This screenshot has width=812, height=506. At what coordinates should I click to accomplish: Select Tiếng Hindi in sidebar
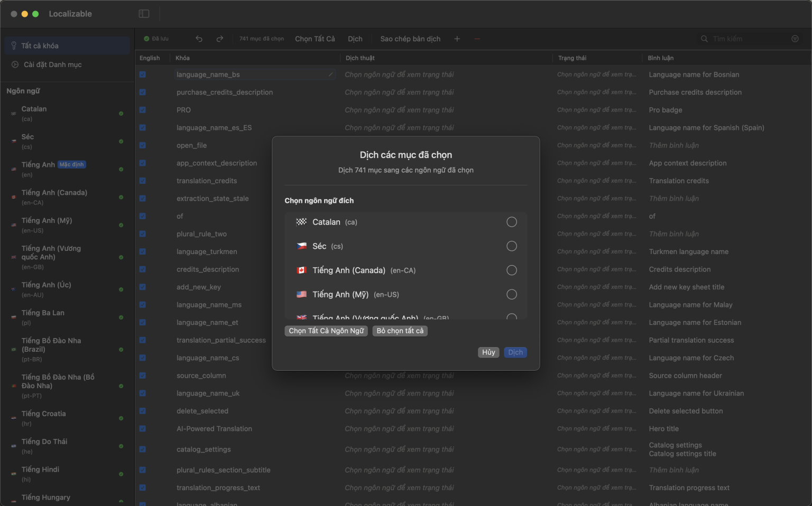67,474
